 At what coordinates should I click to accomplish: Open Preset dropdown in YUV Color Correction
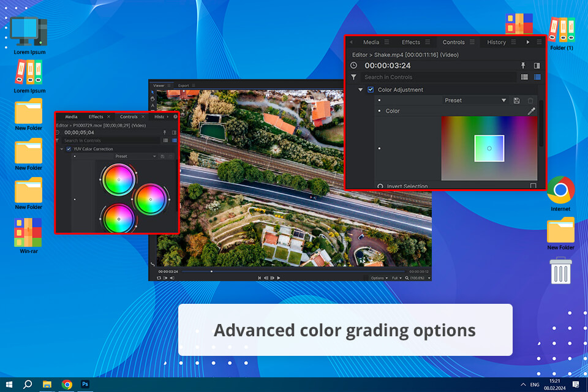[x=136, y=156]
